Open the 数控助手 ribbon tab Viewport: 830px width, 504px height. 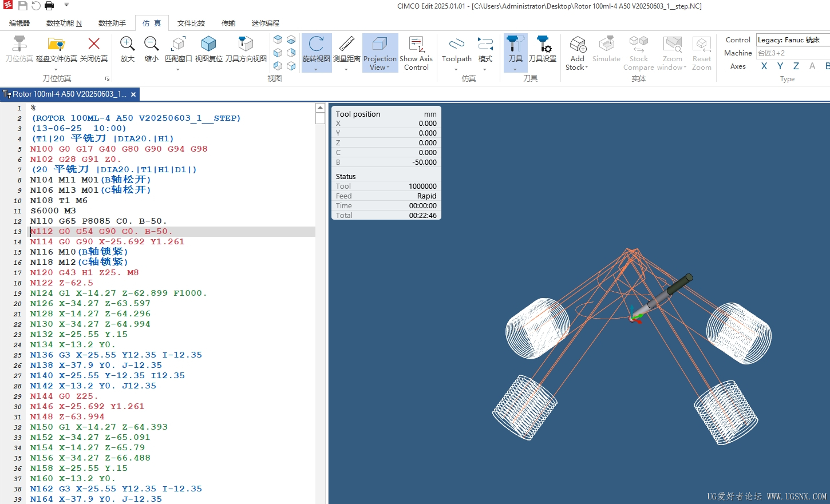[x=112, y=23]
